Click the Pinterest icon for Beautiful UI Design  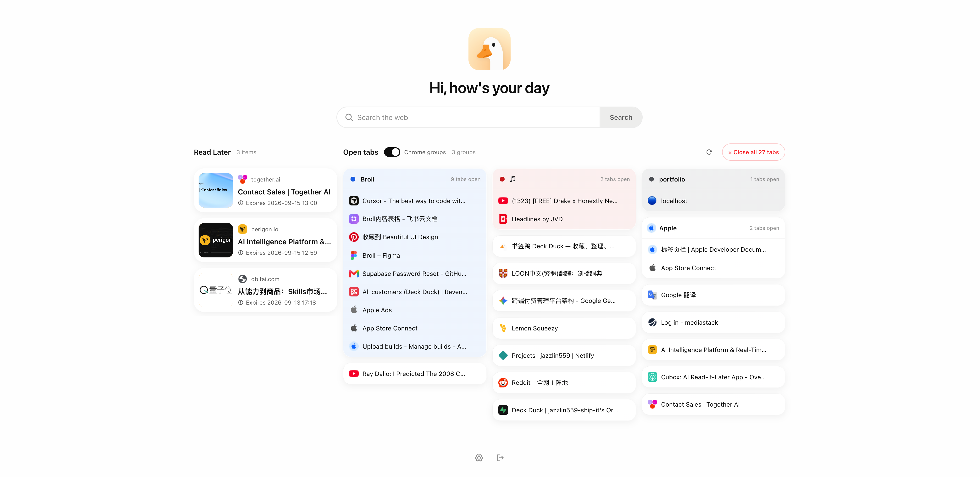[354, 237]
